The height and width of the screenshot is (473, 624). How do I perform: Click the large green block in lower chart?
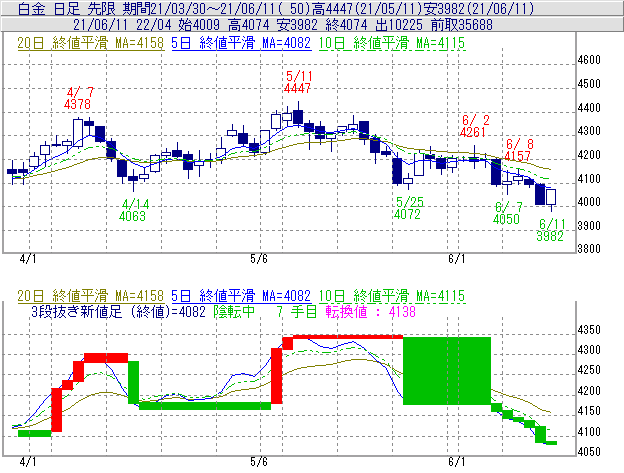(447, 371)
